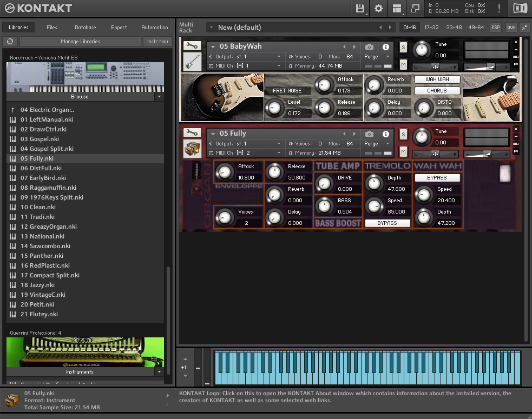Turn the 05 BabyWah Tune knob

422,50
